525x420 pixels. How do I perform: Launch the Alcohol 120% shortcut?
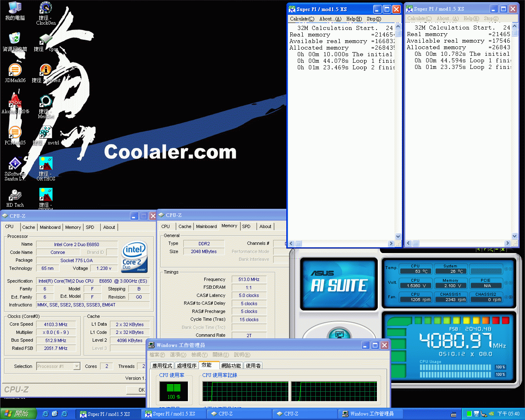15,104
